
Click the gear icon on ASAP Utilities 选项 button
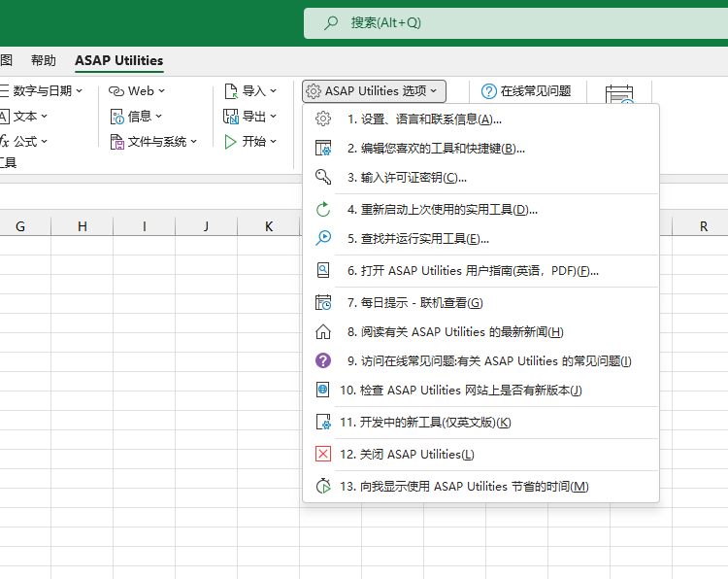[x=314, y=91]
